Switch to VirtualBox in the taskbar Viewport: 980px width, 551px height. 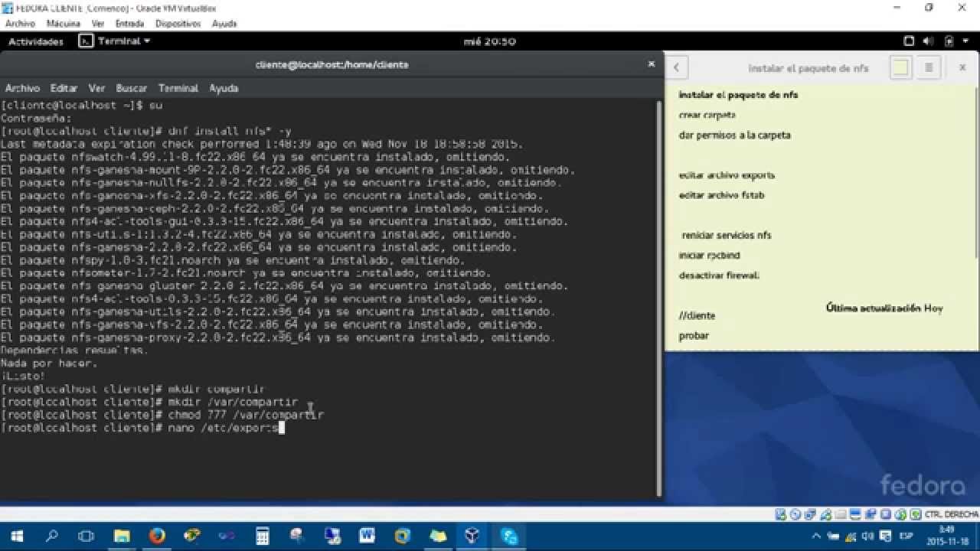pos(472,536)
